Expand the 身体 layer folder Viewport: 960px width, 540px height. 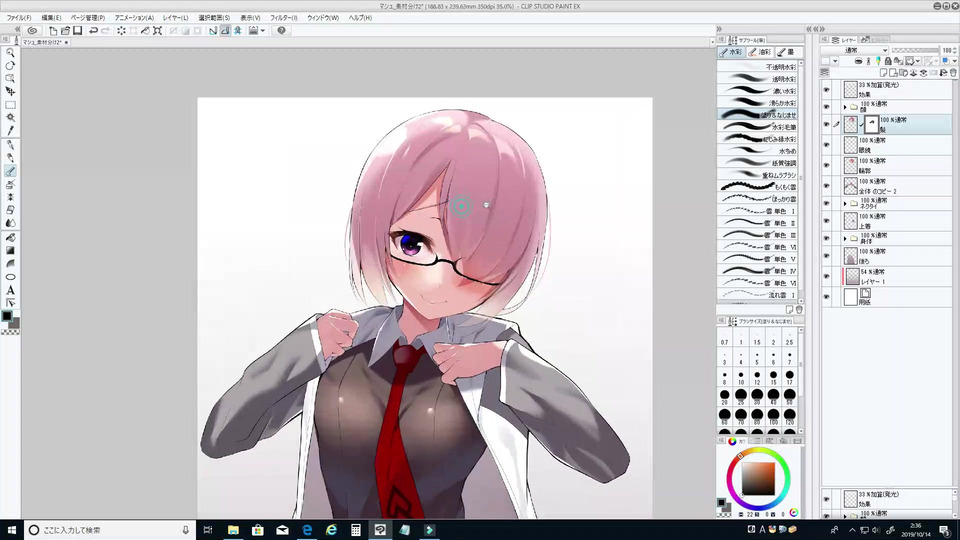(x=846, y=238)
